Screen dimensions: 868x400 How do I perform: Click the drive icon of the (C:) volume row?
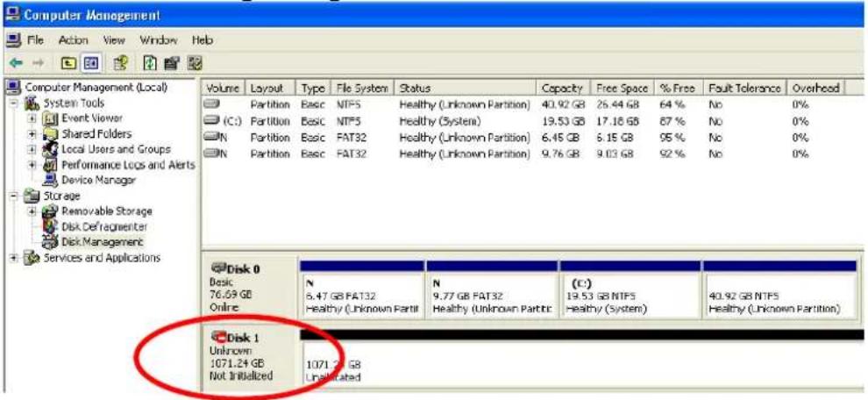(x=213, y=120)
